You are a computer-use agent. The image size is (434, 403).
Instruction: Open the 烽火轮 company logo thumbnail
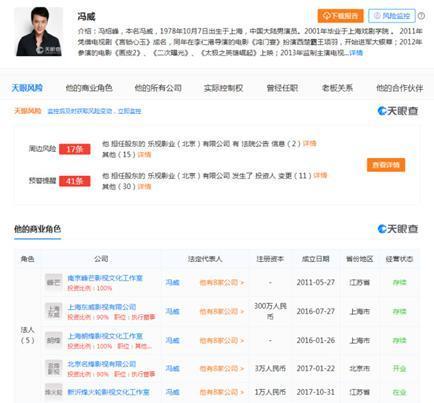(54, 392)
